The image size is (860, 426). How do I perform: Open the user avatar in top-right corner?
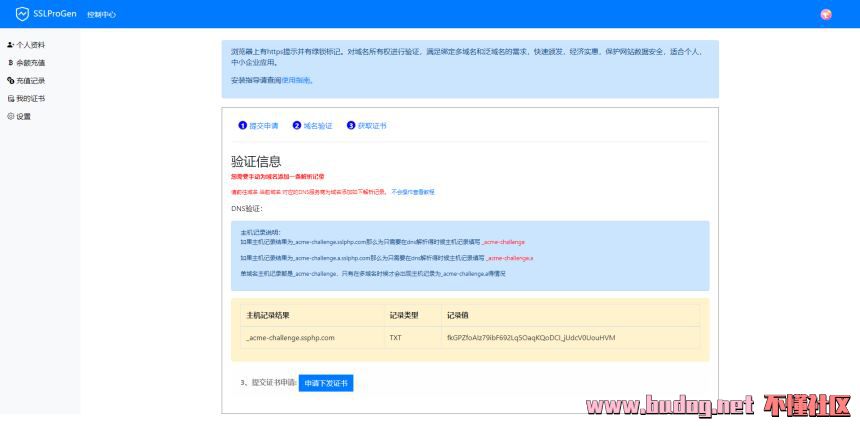826,15
